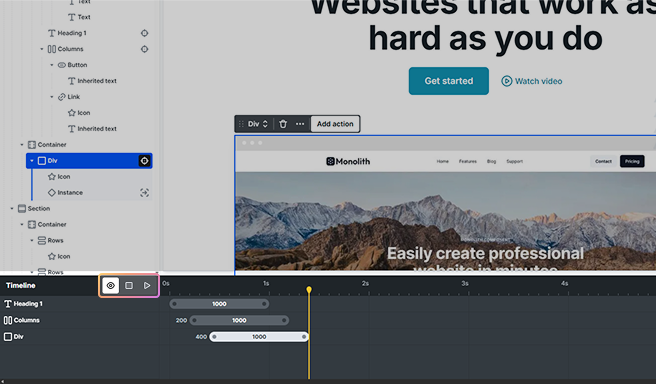Collapse the Button layer
This screenshot has height=385, width=656.
(52, 65)
